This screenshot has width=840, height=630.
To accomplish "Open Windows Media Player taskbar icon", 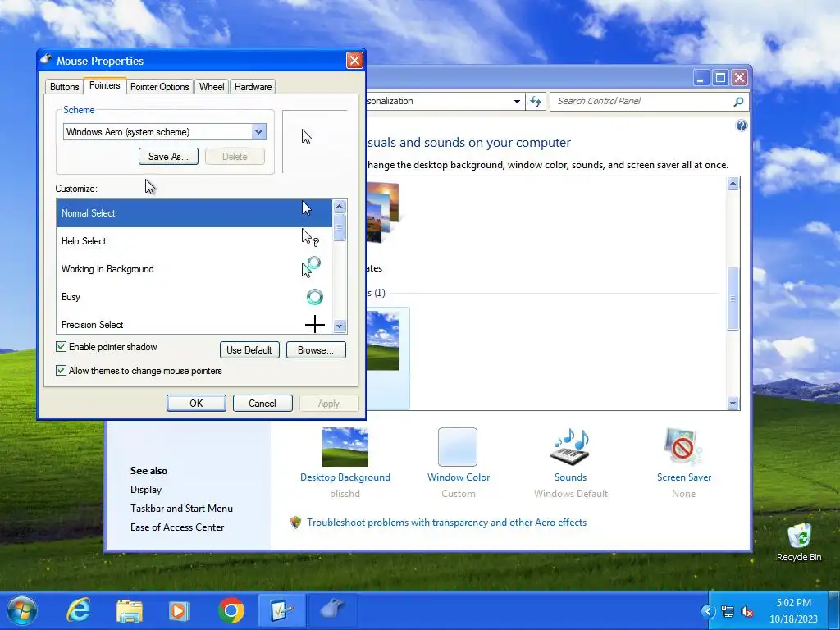I will [179, 611].
